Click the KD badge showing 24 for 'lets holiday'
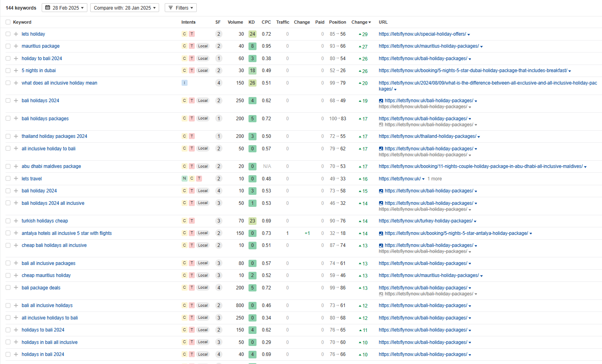 pos(252,34)
